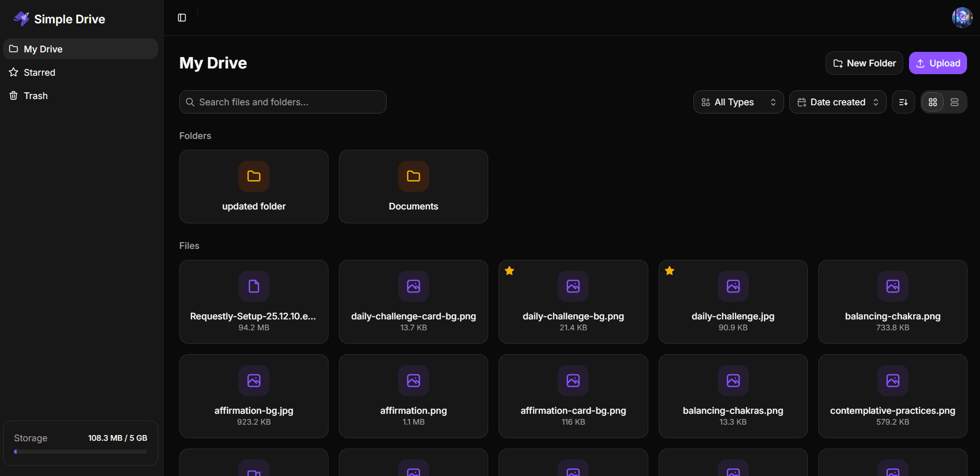Click the balancing-chakra.png image icon
980x476 pixels.
(892, 286)
